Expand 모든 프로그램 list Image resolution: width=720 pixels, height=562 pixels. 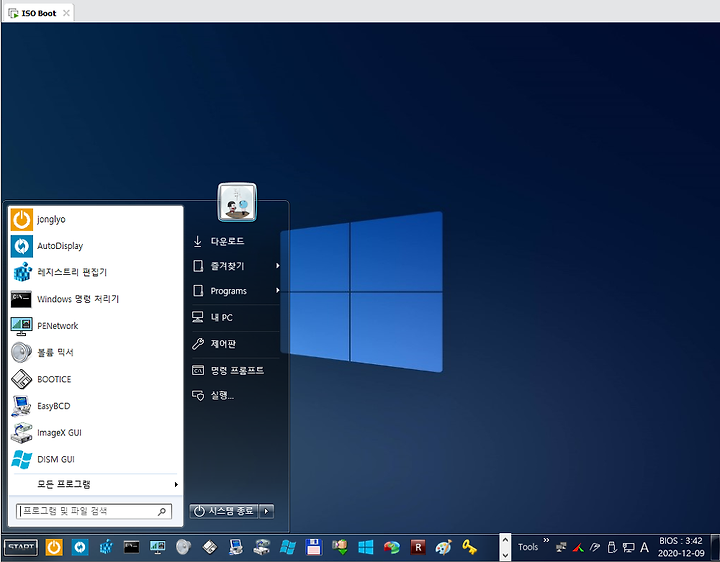point(96,484)
